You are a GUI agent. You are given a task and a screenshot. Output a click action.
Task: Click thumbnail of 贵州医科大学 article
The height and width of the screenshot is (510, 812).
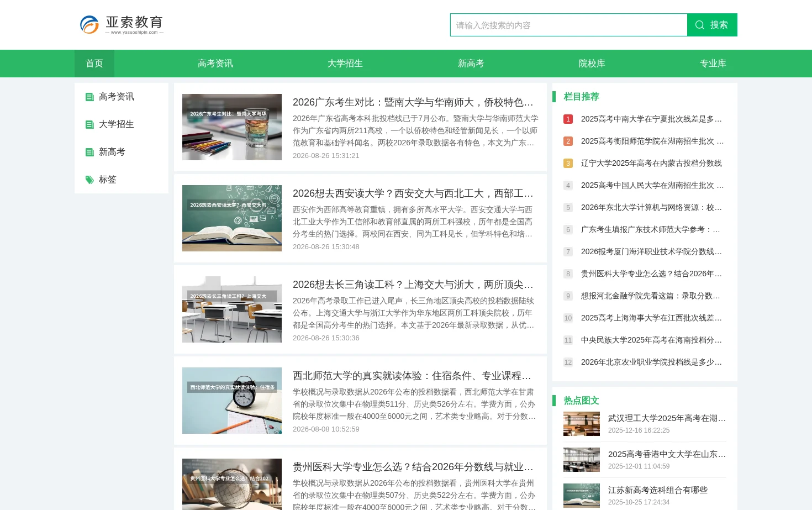coord(232,484)
